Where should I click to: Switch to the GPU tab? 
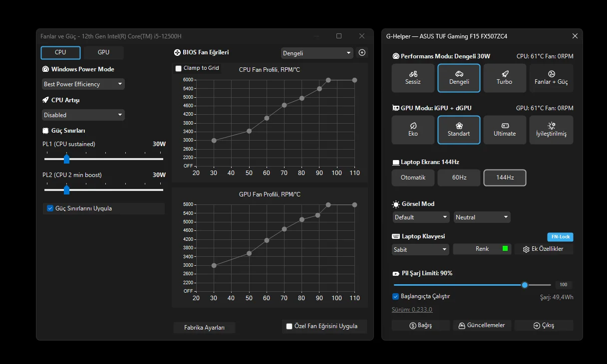(x=103, y=52)
